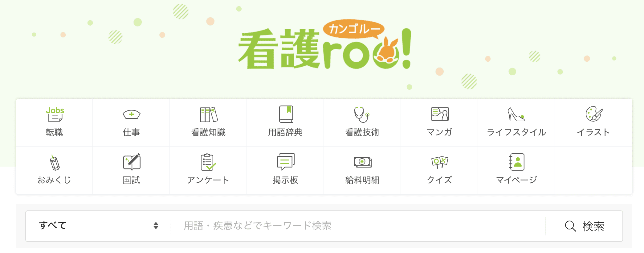Open マイページ profile notebook icon
The image size is (644, 253).
517,162
